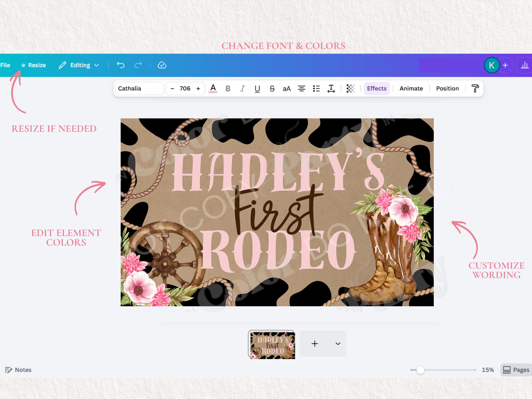Viewport: 532px width, 399px height.
Task: Open the K profile avatar
Action: pos(492,66)
